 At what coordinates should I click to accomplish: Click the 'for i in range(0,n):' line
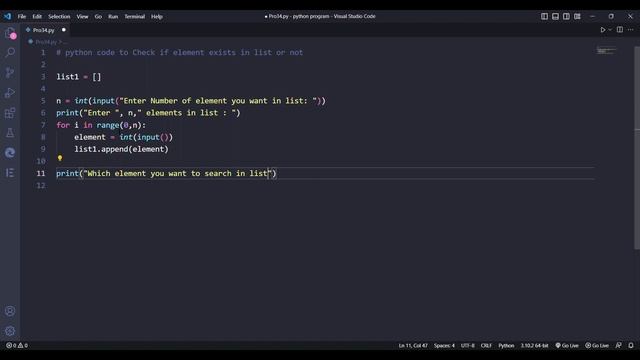[x=101, y=125]
